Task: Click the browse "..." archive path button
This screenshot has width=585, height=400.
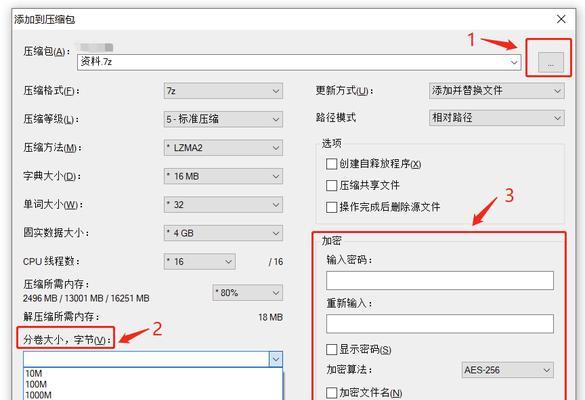Action: click(551, 62)
